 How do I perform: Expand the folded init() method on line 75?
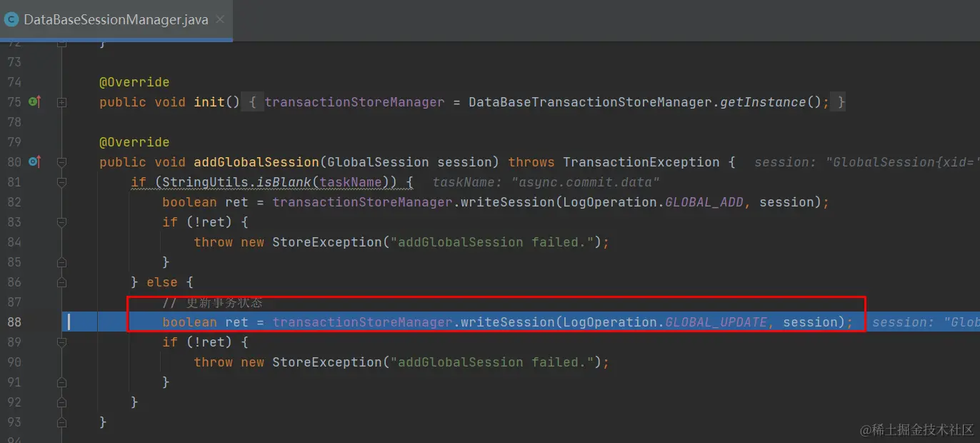coord(62,102)
